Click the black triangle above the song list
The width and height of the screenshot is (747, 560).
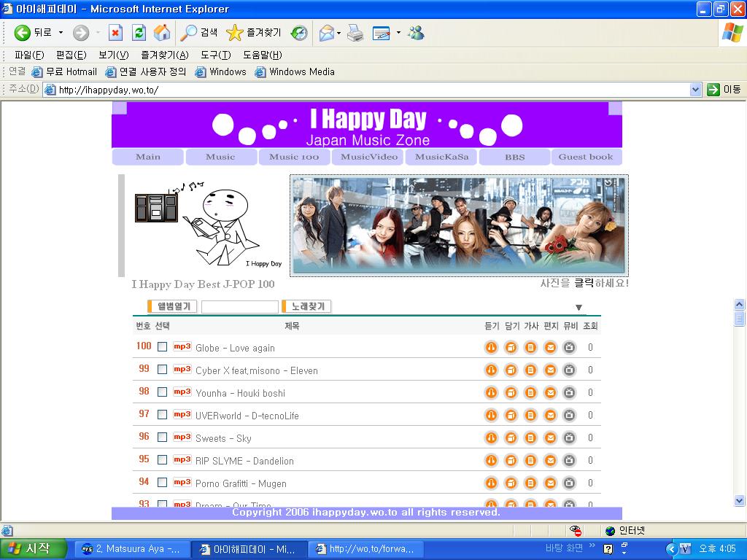point(578,308)
